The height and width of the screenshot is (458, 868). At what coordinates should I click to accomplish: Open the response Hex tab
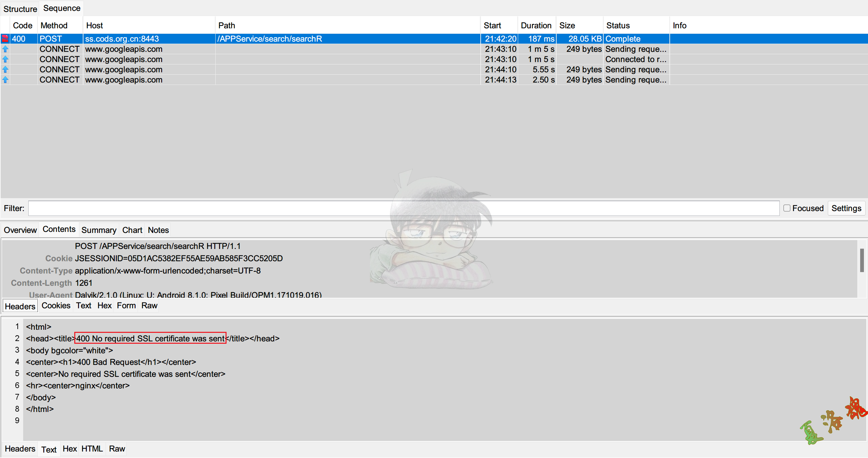70,449
